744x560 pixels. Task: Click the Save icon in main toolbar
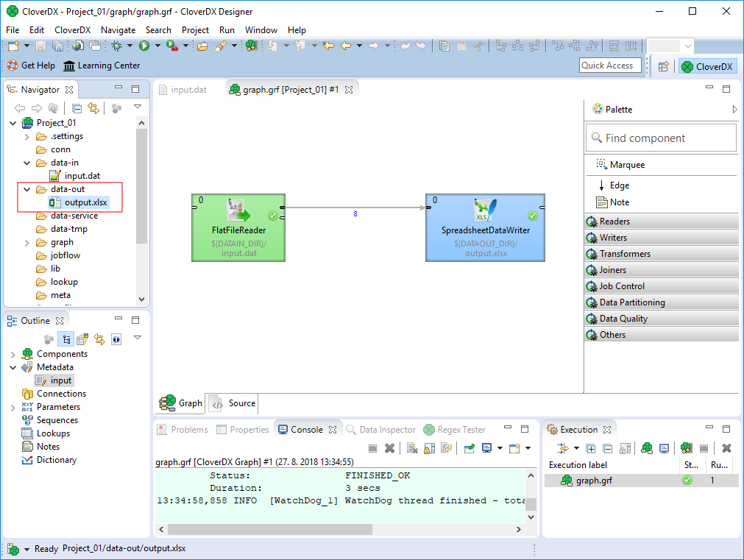(x=40, y=46)
